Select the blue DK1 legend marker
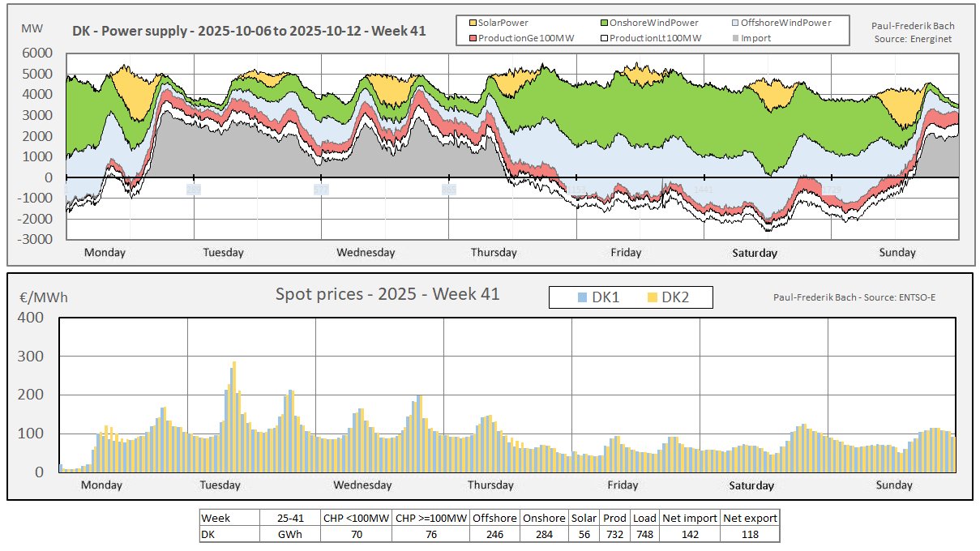 (x=580, y=298)
